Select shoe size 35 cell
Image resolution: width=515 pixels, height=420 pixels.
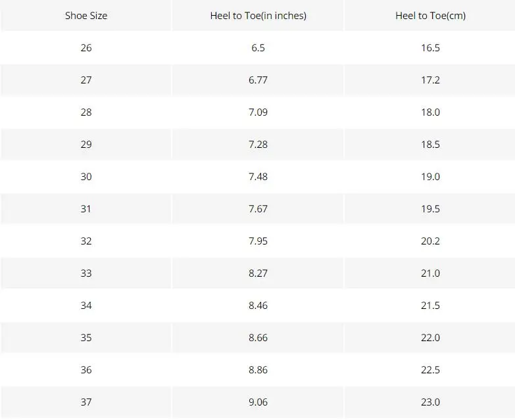[x=86, y=337]
